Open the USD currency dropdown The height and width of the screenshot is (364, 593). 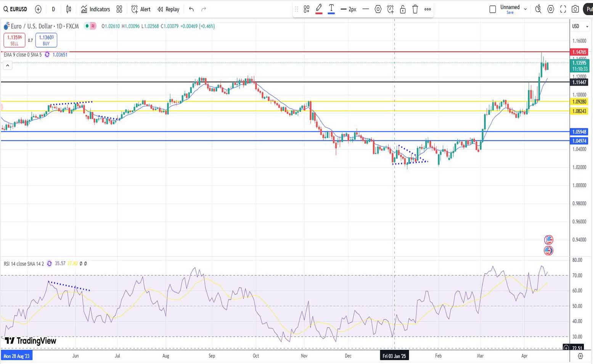(580, 26)
